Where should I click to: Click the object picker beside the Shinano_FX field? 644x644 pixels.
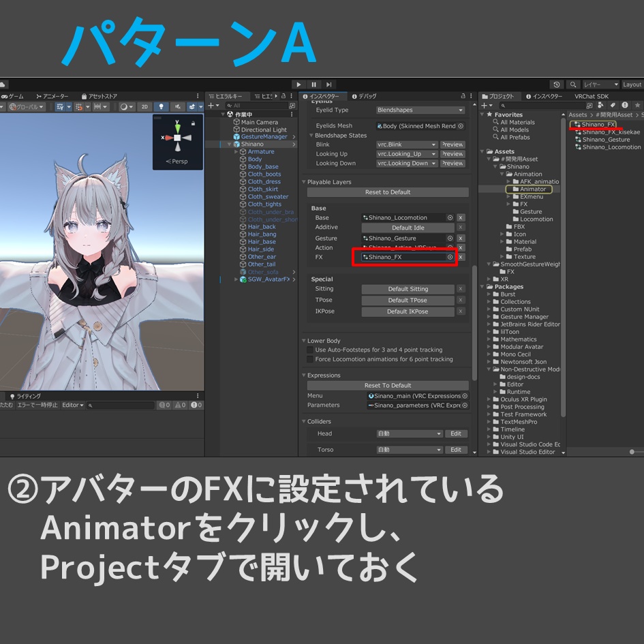coord(450,256)
